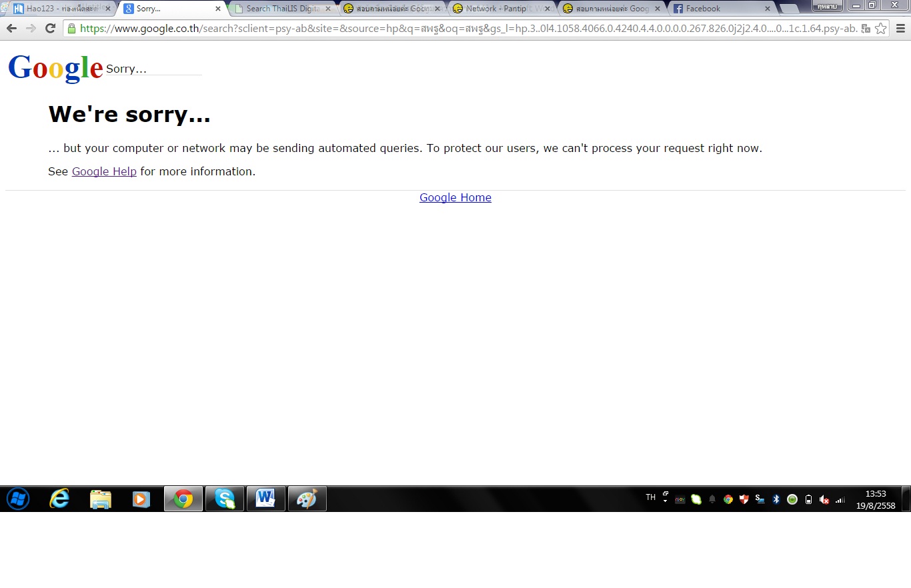Open the battery status tray icon
This screenshot has width=911, height=588.
click(808, 499)
